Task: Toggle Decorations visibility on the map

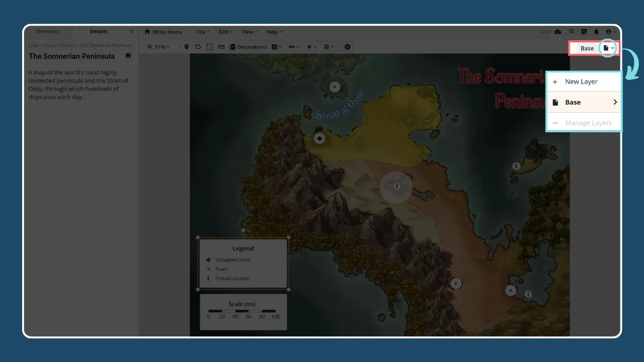Action: [x=249, y=47]
